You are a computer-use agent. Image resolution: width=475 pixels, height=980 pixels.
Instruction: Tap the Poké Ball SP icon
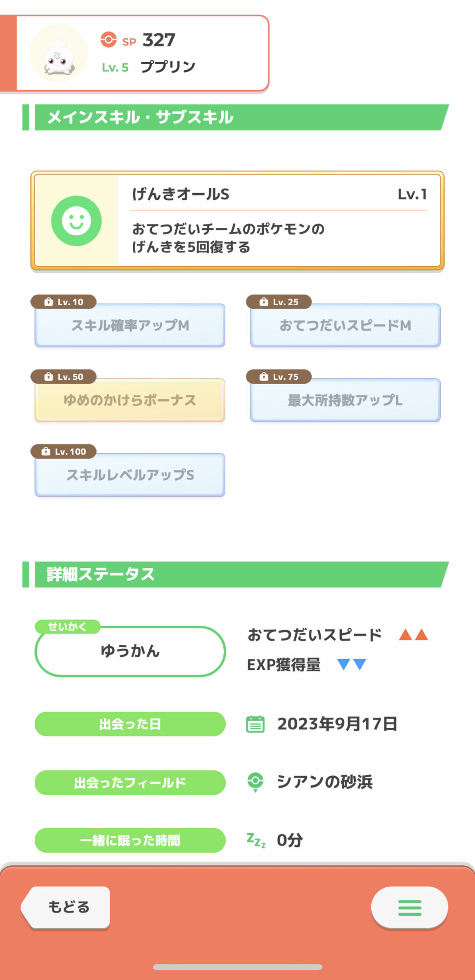(108, 40)
